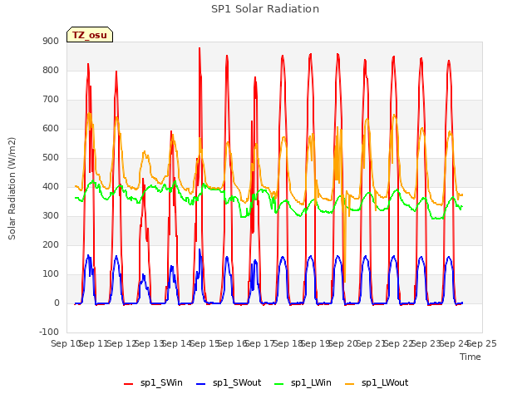This screenshot has width=532, height=399.
Task: Click the Sep 22 x-axis tick label
Action: [399, 343]
